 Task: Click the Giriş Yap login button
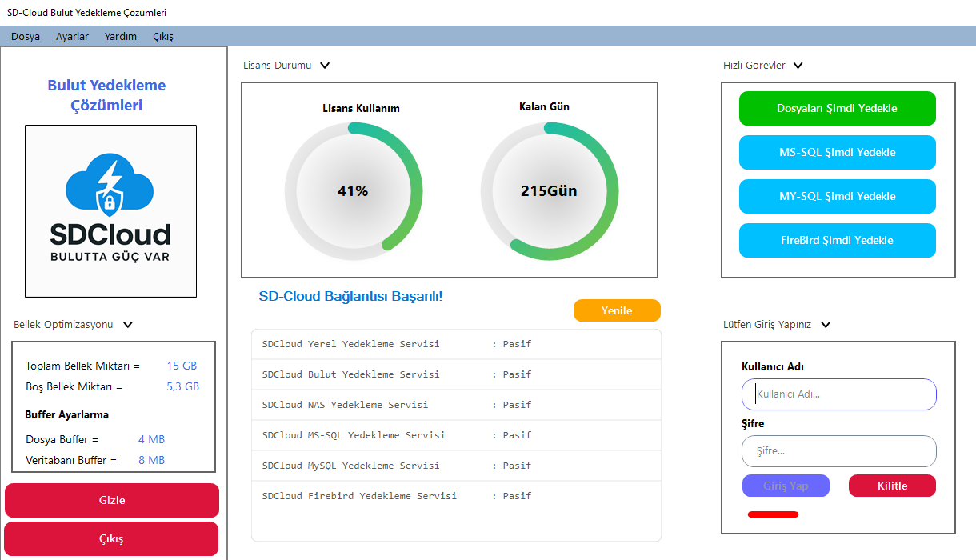click(786, 486)
